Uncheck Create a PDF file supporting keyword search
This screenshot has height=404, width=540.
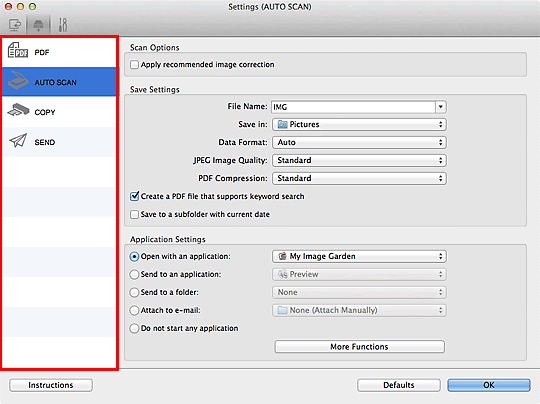point(134,196)
